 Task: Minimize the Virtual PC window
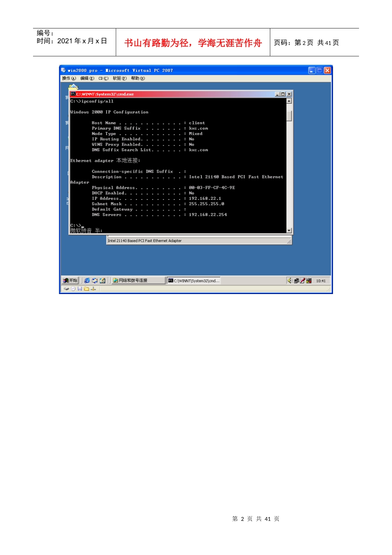pos(312,71)
